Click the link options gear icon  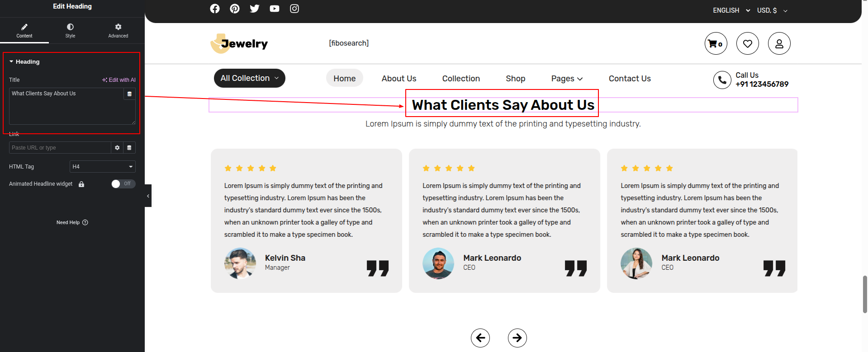click(x=117, y=148)
